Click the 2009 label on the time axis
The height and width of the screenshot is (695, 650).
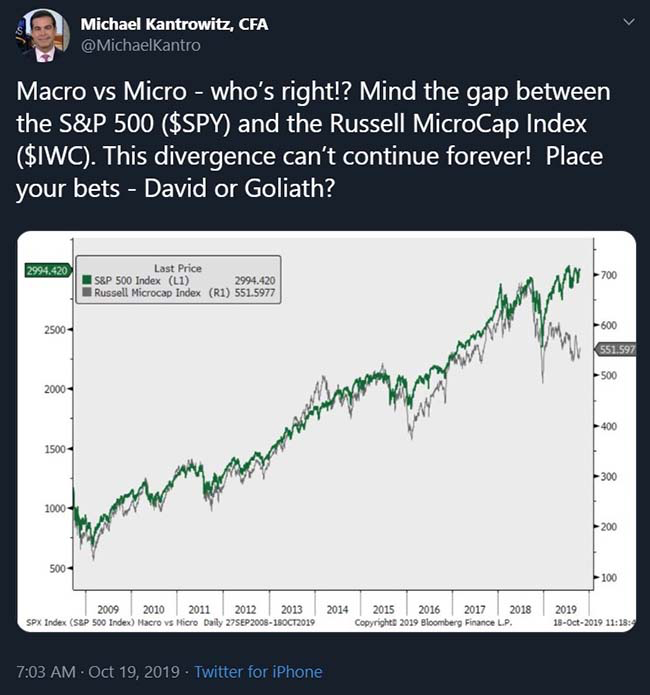[x=108, y=609]
